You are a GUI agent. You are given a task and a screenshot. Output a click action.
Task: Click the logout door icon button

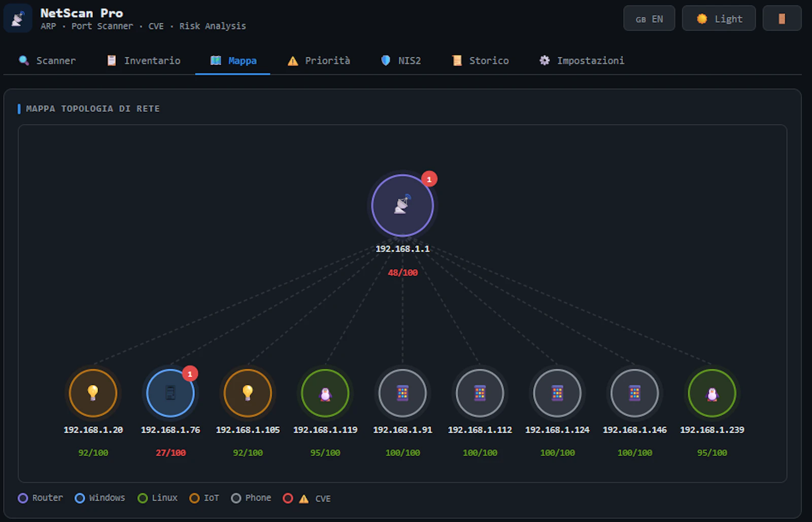(x=782, y=19)
